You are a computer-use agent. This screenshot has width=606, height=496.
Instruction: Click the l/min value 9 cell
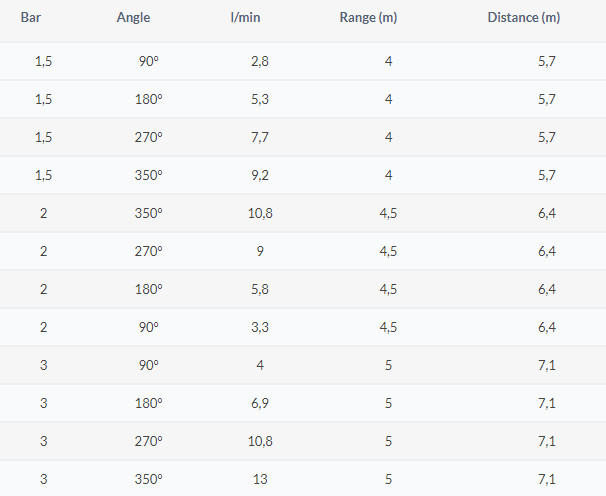coord(260,251)
